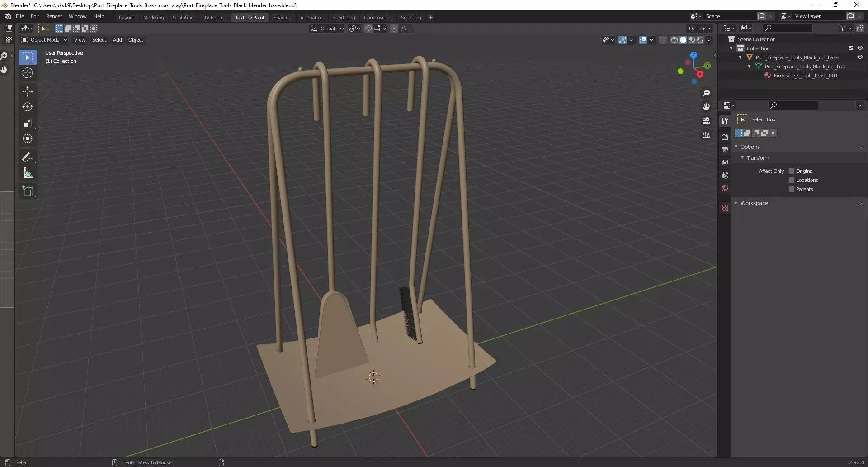Open the viewport View menu
868x467 pixels.
click(80, 40)
